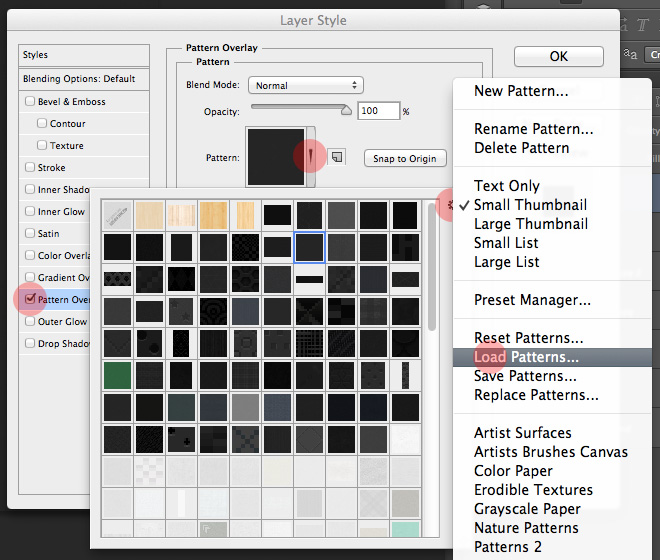Load Patterns 2 set
Image resolution: width=660 pixels, height=560 pixels.
pos(508,547)
